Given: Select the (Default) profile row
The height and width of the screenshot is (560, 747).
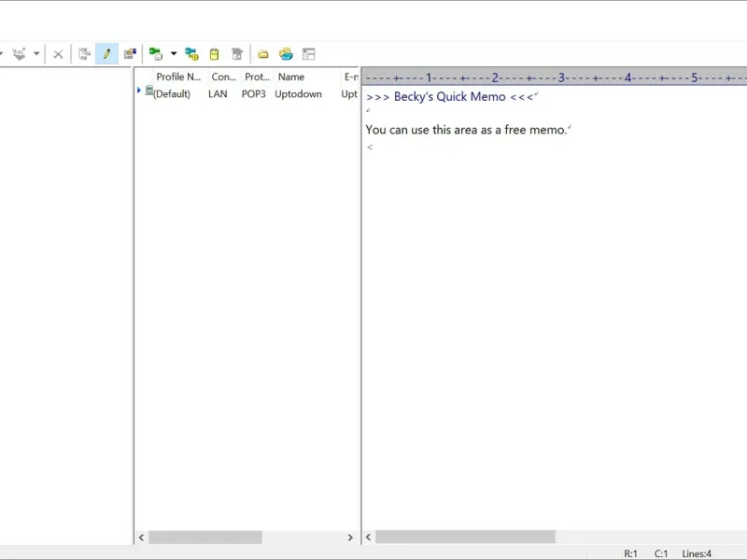Looking at the screenshot, I should pyautogui.click(x=247, y=94).
